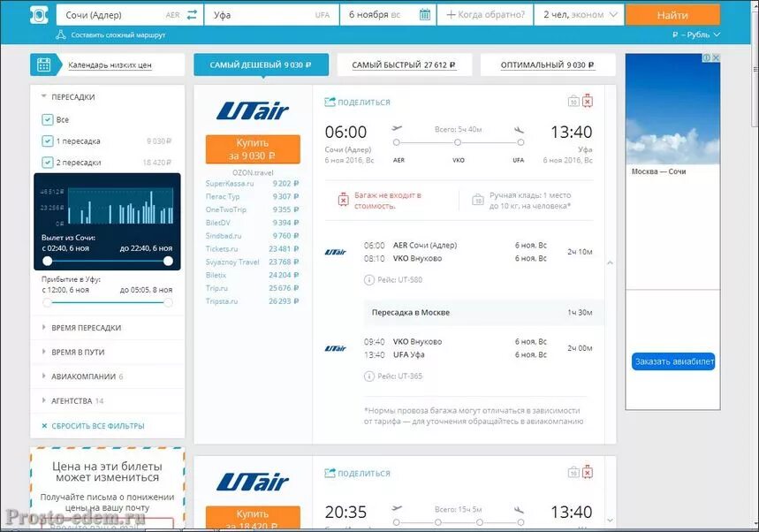Screen dimensions: 759x532
Task: Open the departure date calendar icon
Action: click(x=425, y=14)
